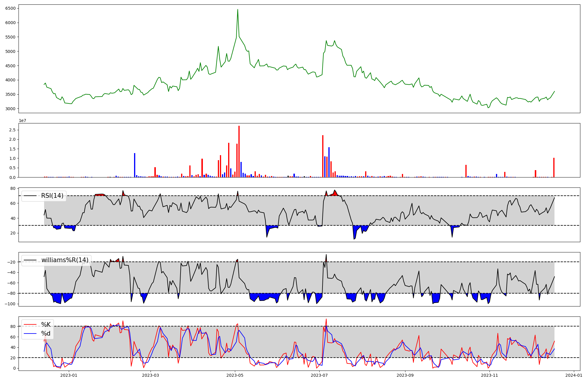This screenshot has height=382, width=588.
Task: Click the 2023-09 x-axis label
Action: pos(405,375)
